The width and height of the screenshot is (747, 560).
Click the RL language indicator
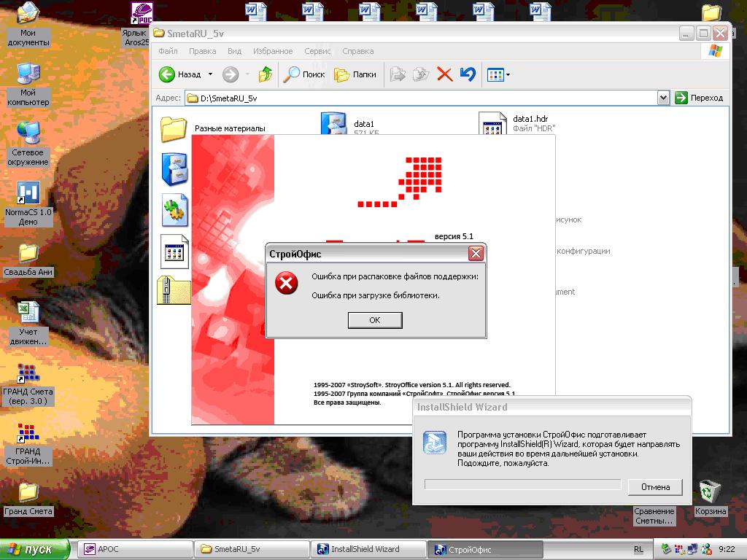coord(638,550)
